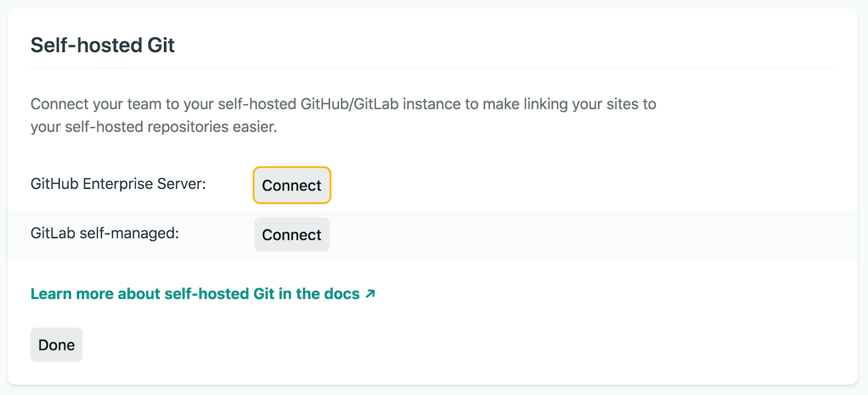Click the GitLab self-managed label

pyautogui.click(x=105, y=233)
